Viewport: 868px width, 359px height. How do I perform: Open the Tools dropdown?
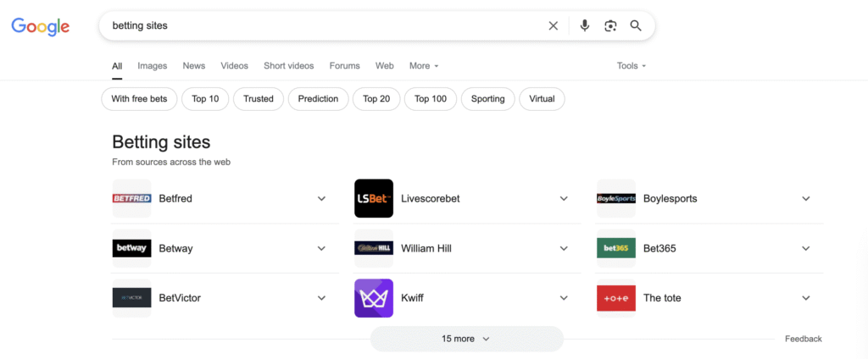632,66
